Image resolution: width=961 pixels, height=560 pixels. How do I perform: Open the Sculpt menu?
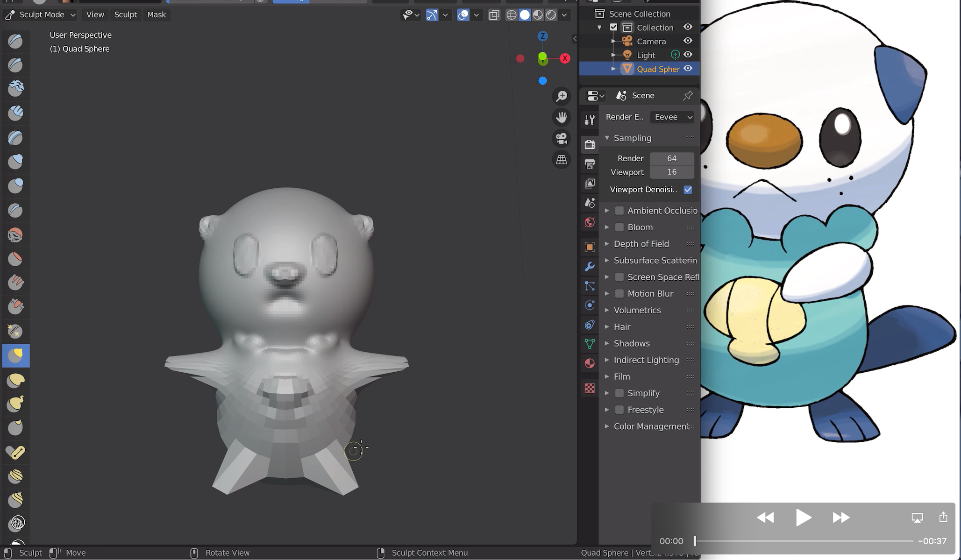125,14
